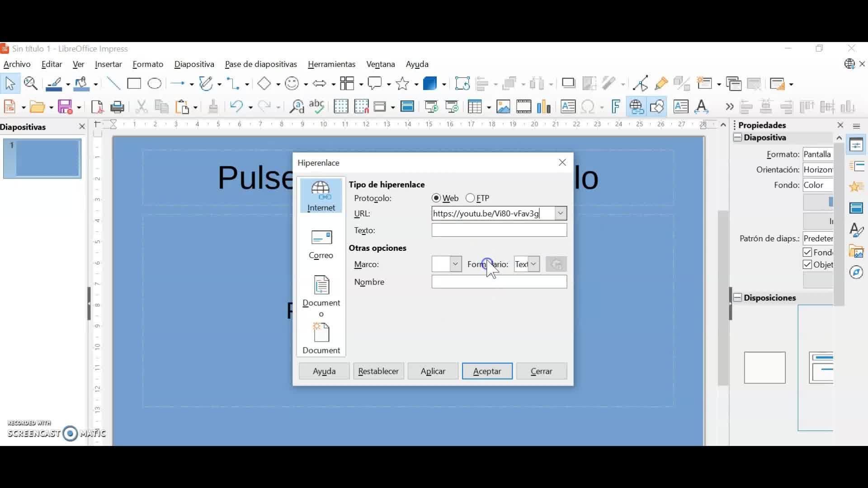
Task: Open the Diapositiva menu
Action: [x=194, y=64]
